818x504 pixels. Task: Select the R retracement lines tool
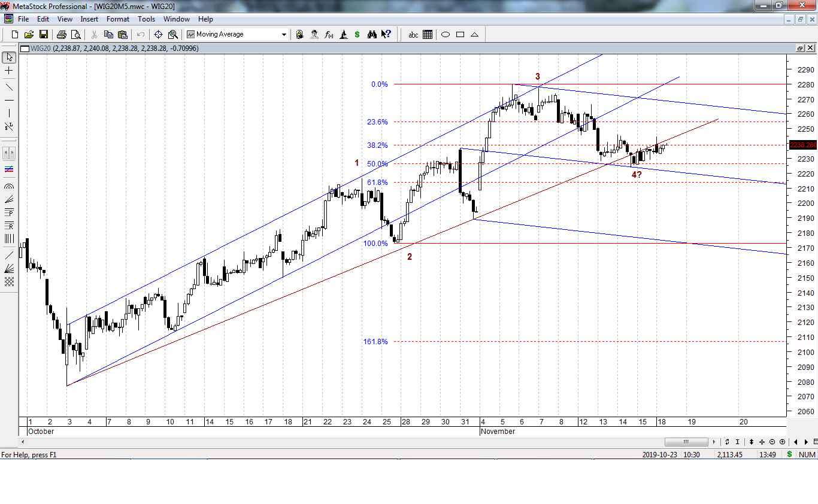[x=9, y=226]
